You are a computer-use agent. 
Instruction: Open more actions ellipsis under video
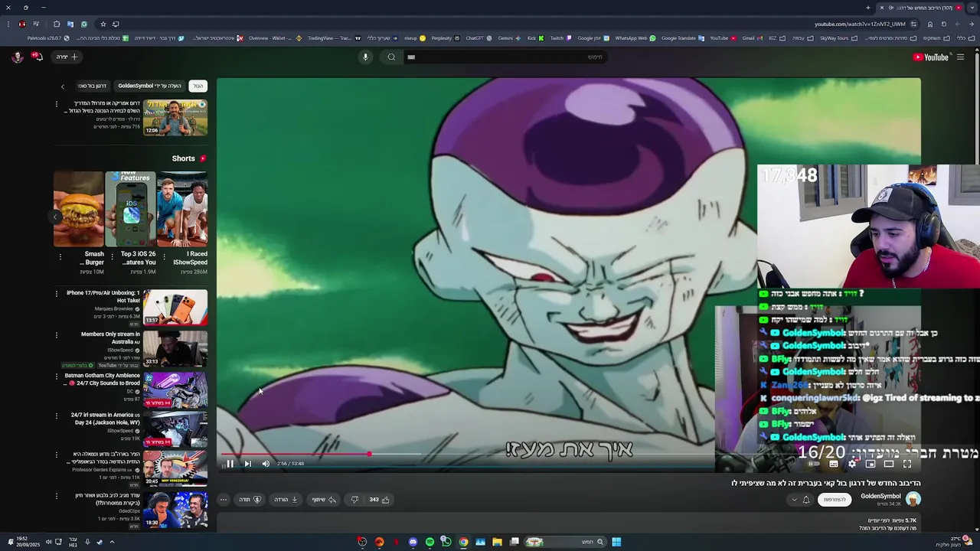coord(224,500)
